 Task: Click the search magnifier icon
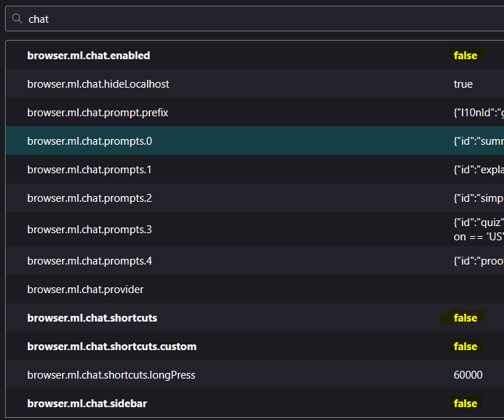point(17,19)
